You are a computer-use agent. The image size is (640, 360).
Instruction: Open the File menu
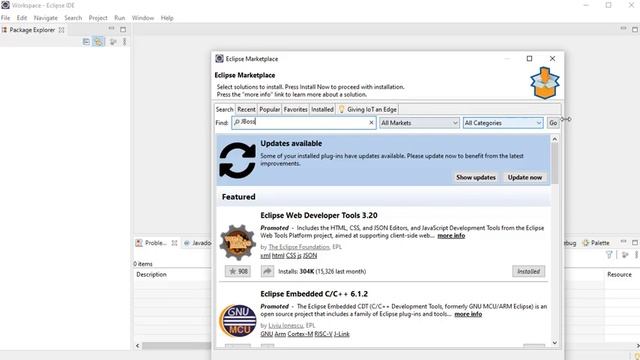5,18
